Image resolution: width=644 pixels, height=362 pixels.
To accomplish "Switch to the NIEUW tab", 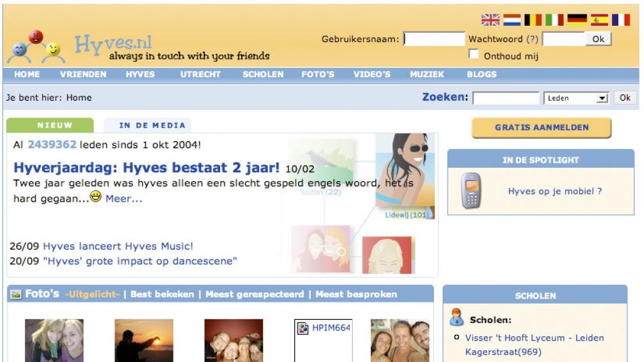I will 50,125.
